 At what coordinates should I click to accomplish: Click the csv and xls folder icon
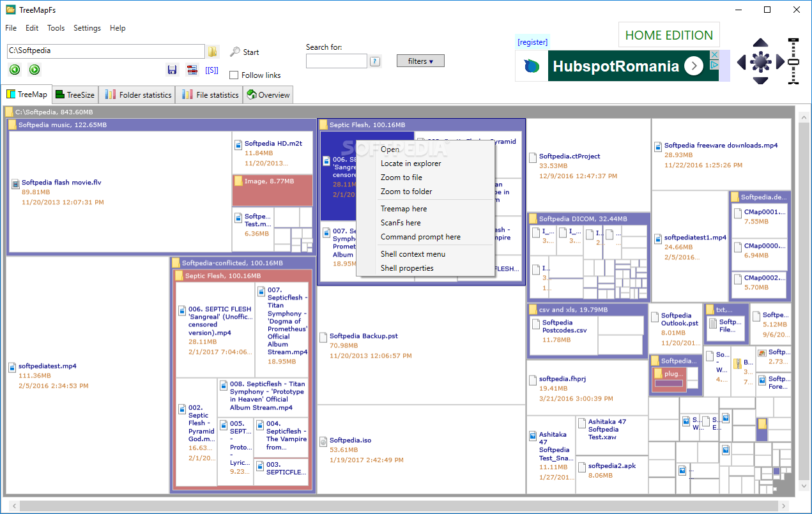(533, 310)
